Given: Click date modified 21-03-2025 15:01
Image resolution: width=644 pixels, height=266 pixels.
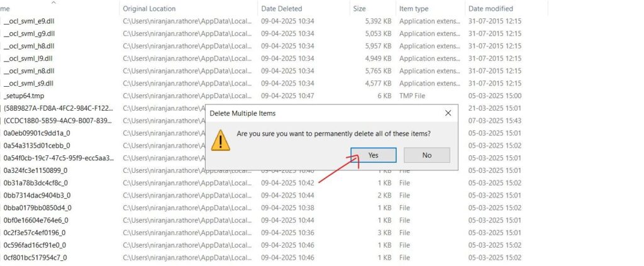Looking at the screenshot, I should click(495, 108).
